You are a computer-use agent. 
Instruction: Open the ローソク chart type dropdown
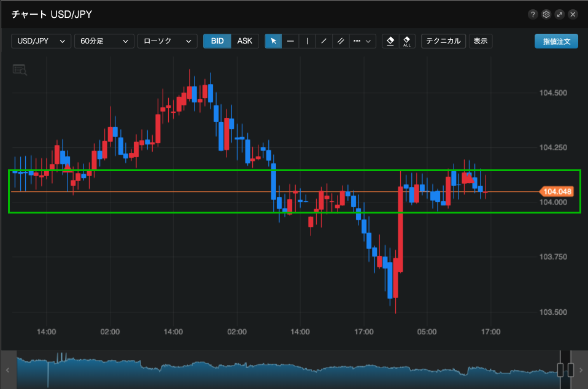pos(168,41)
